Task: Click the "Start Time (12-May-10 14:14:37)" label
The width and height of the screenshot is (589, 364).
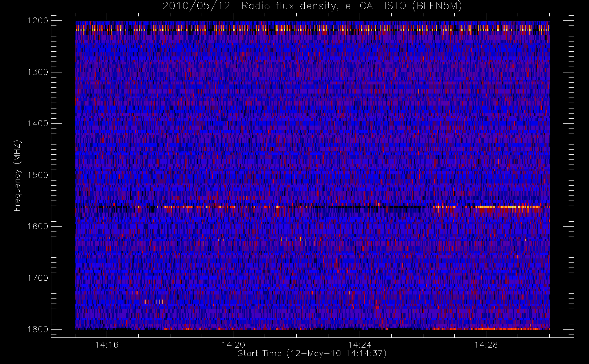Action: pyautogui.click(x=312, y=353)
